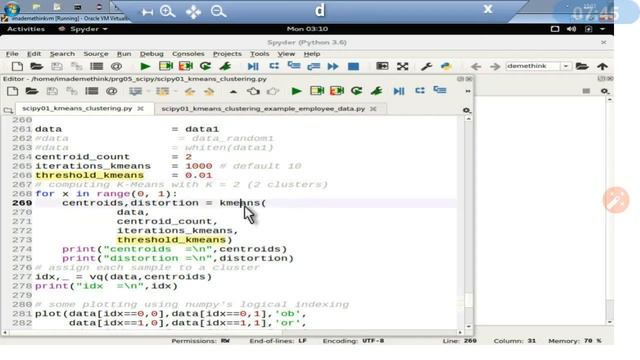
Task: Open the Tools menu
Action: (260, 54)
